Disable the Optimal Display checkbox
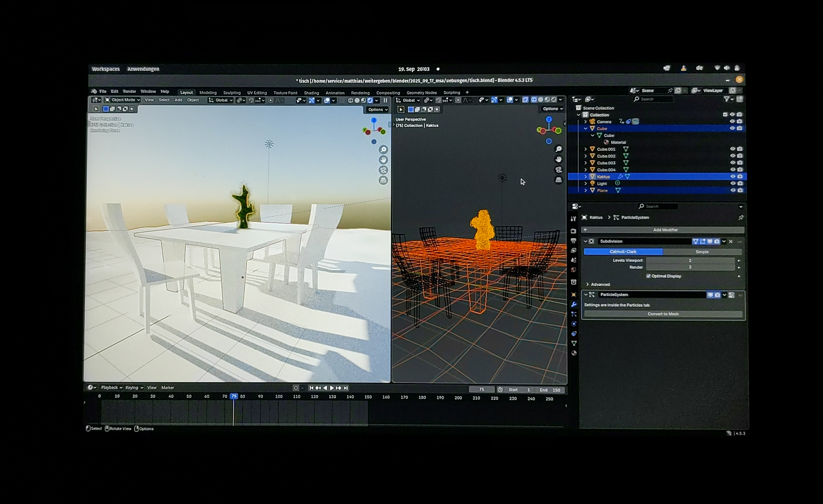 click(649, 276)
